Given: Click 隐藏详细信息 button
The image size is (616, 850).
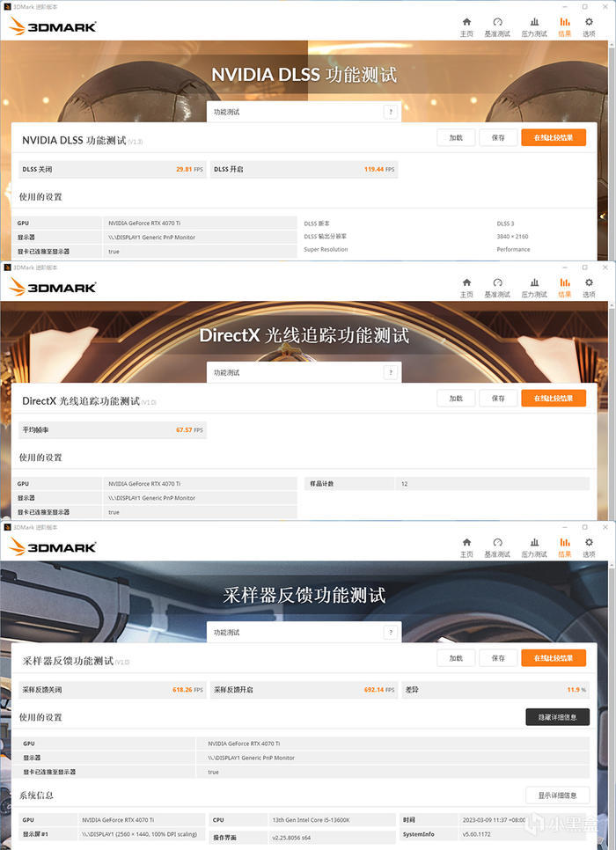Looking at the screenshot, I should pos(557,717).
